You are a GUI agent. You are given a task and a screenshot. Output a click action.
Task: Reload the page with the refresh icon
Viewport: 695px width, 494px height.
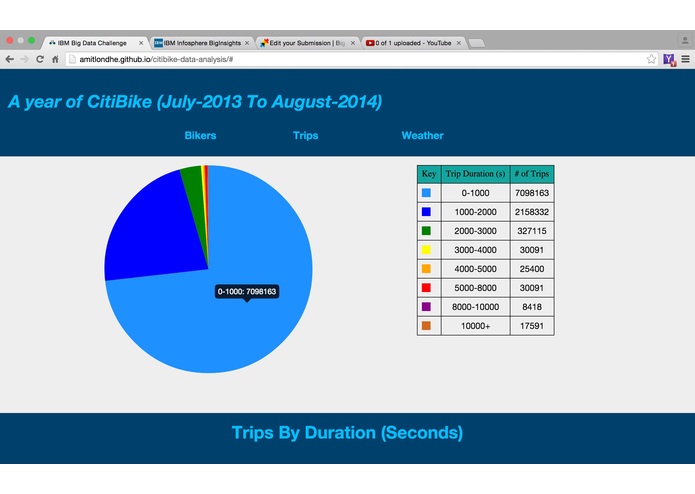[40, 59]
